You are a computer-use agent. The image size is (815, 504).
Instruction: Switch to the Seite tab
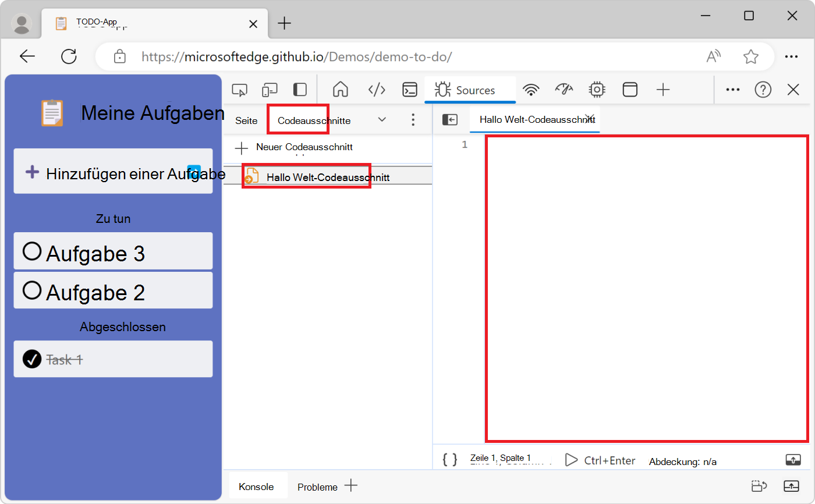click(x=246, y=120)
